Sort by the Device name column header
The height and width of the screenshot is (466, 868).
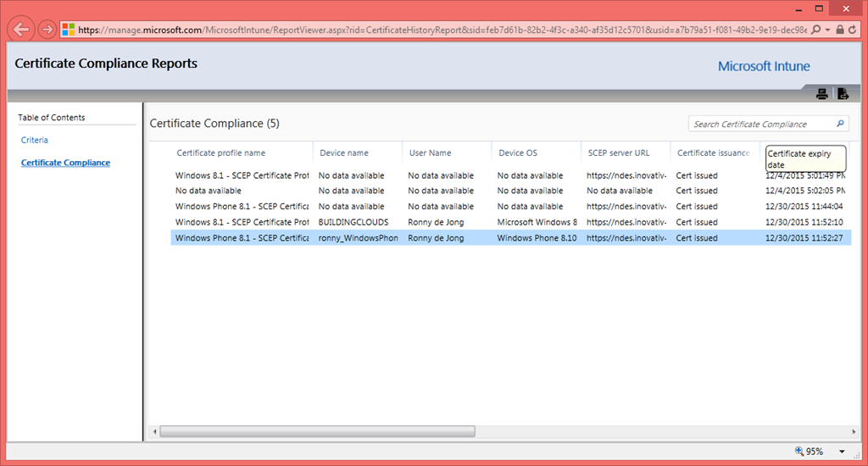(343, 153)
